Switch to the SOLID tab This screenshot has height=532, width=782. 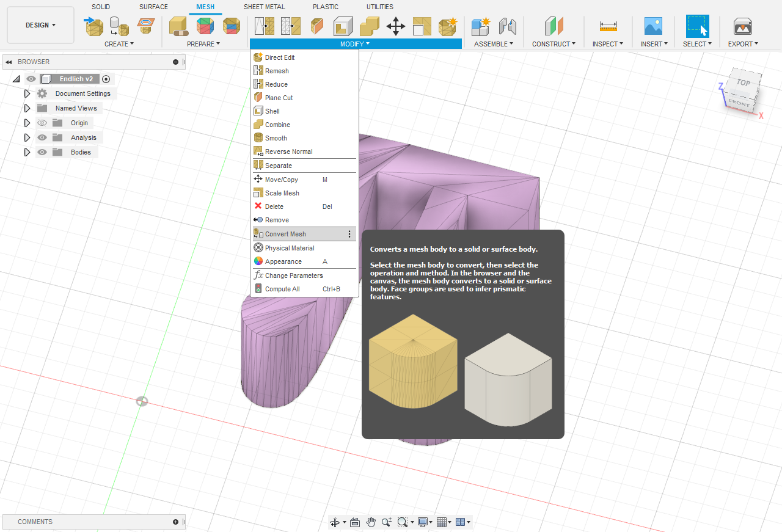101,7
